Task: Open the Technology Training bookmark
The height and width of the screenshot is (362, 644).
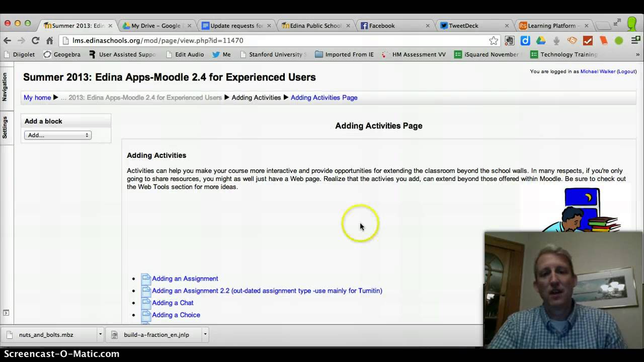Action: click(x=564, y=54)
